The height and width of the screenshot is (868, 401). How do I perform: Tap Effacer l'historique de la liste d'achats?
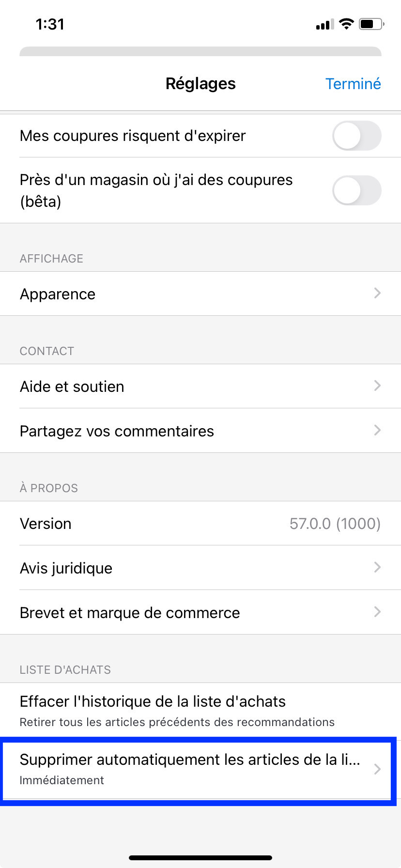coord(200,711)
